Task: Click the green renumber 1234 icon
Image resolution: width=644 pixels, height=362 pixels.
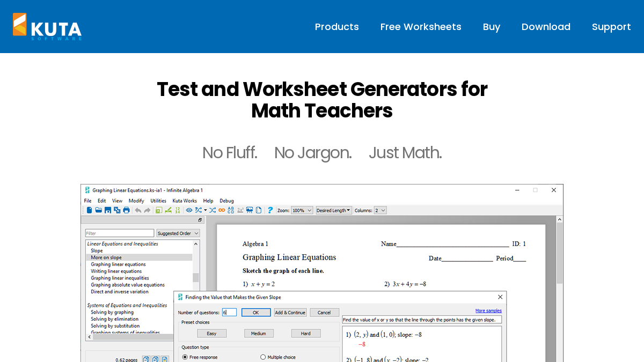Action: [x=178, y=210]
